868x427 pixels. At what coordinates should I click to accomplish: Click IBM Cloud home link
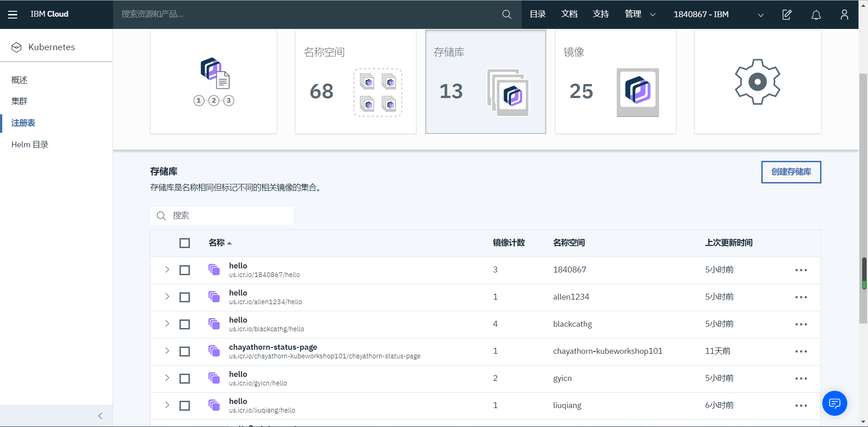click(x=49, y=14)
